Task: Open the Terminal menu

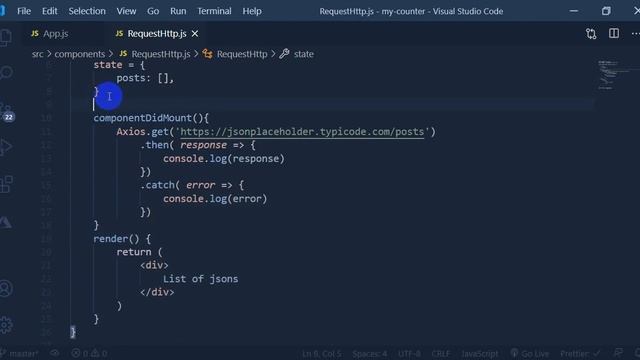Action: point(214,11)
